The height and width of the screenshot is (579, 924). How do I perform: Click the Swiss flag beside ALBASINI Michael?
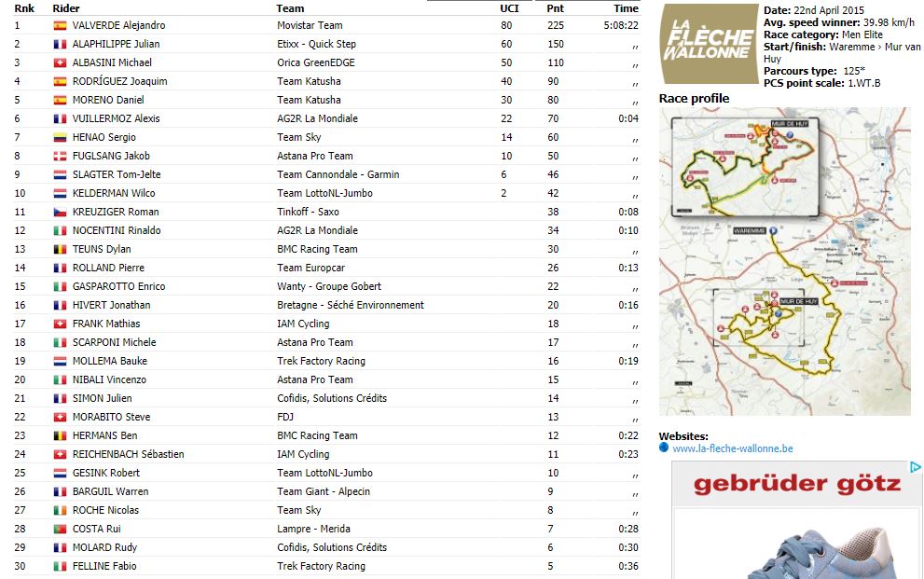point(60,63)
